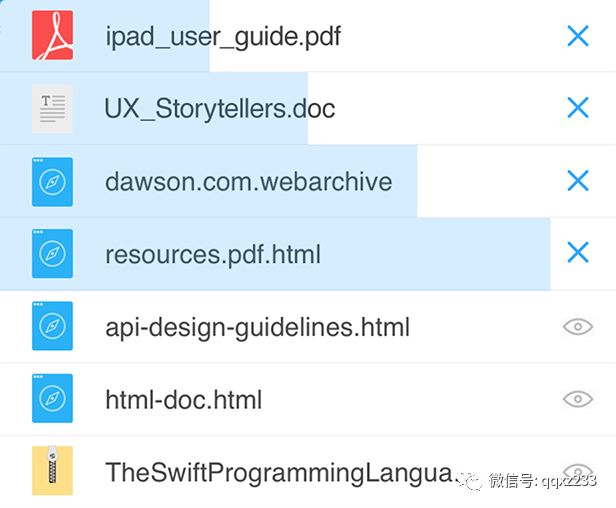Screen dimensions: 616x508
Task: Click the zip archive icon for TheSwiftProgrammingLanguage
Action: point(52,472)
